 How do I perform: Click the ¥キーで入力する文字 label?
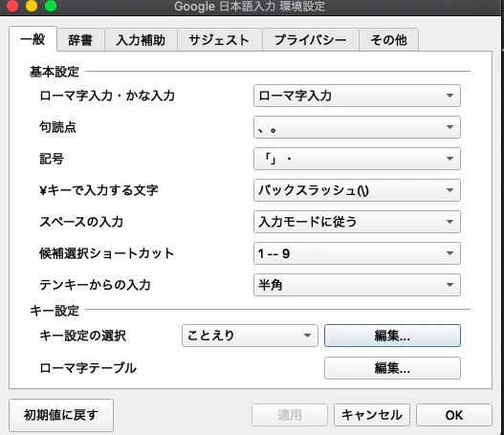[99, 190]
